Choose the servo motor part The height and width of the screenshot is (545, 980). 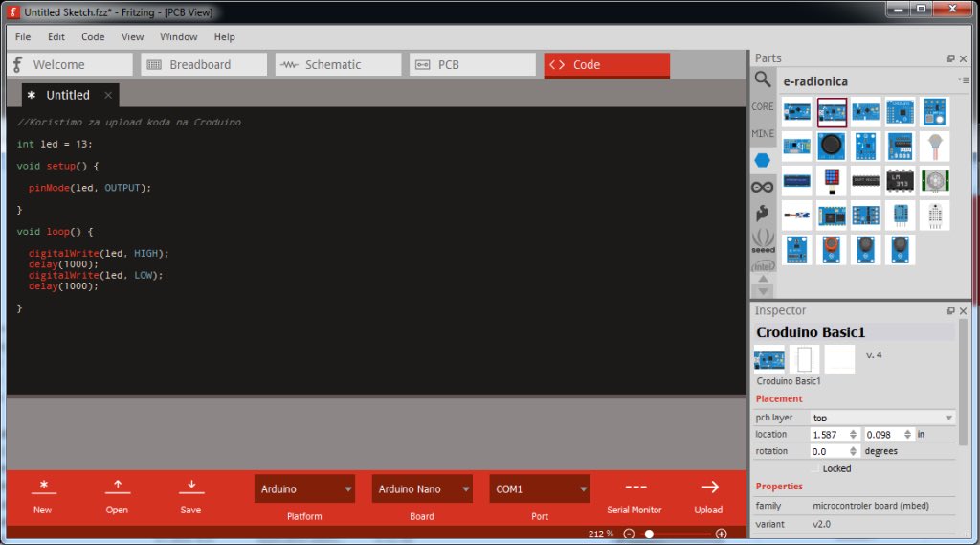(797, 216)
